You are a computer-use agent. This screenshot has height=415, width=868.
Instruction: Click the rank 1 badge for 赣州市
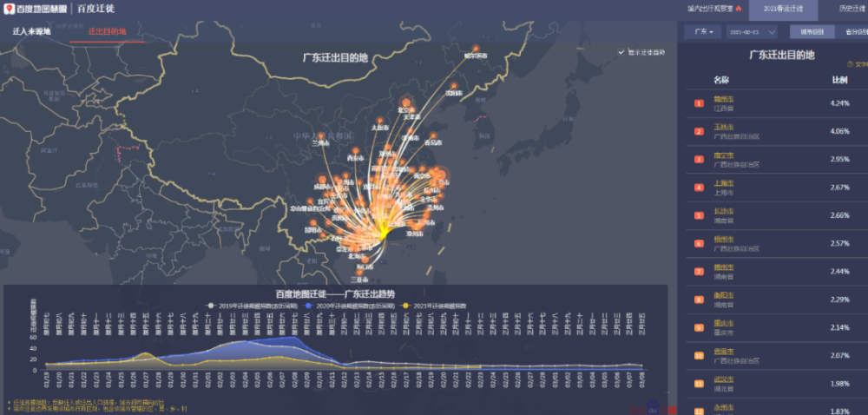[699, 103]
